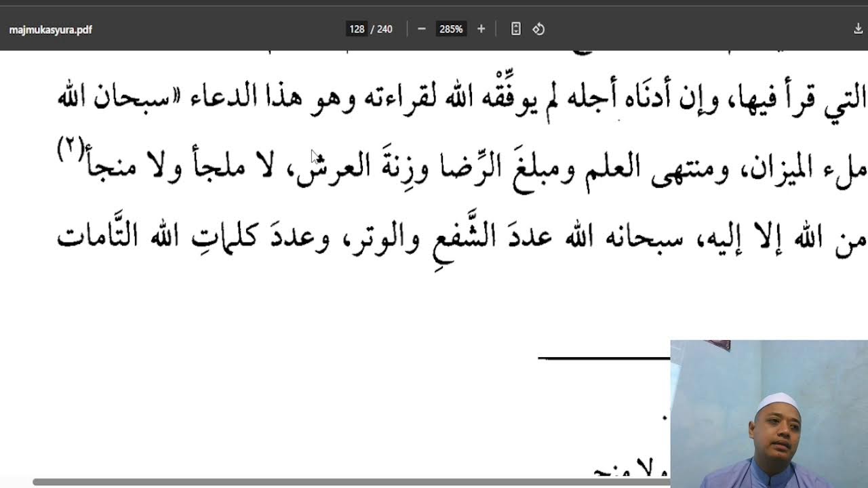Rotate the document with the rotate icon
This screenshot has height=488, width=868.
538,29
